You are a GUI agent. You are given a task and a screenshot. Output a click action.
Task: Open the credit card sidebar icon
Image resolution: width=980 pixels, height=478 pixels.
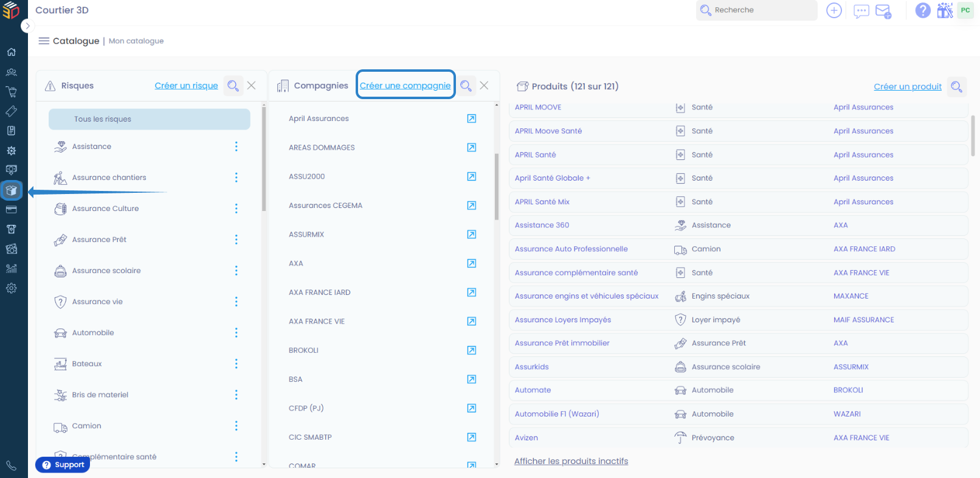coord(11,210)
